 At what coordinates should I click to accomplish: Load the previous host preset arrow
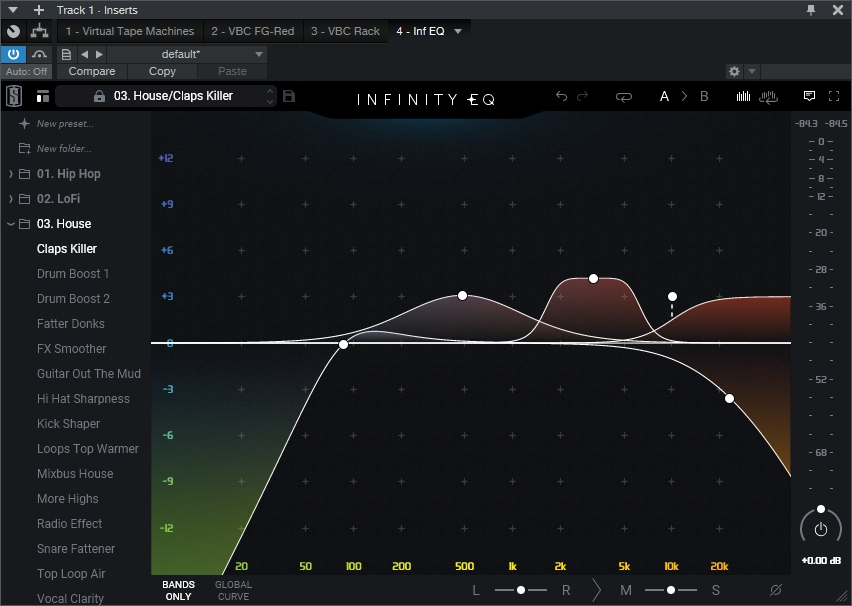point(84,54)
